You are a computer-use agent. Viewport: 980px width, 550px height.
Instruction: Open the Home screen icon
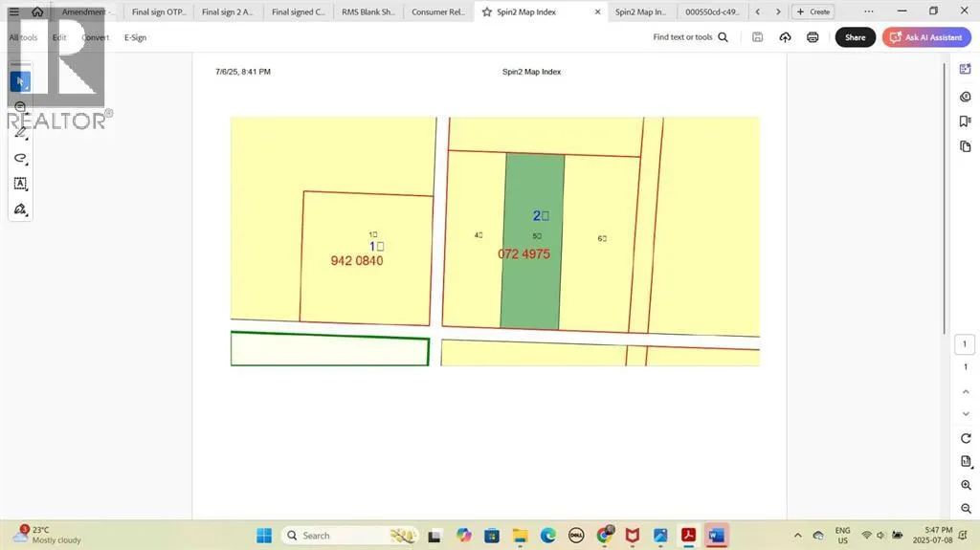coord(37,11)
